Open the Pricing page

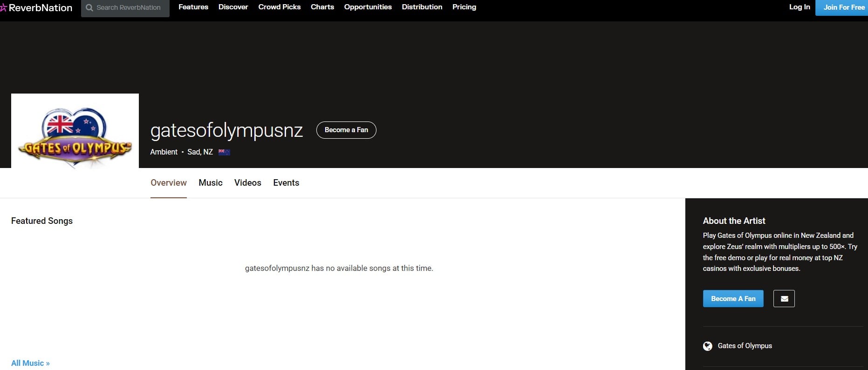(x=465, y=7)
